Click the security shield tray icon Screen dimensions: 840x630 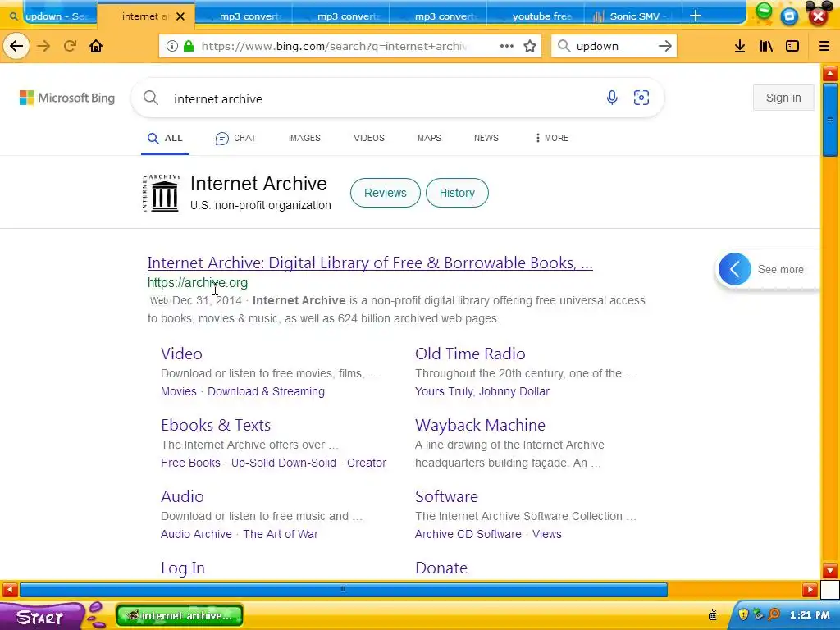[743, 614]
